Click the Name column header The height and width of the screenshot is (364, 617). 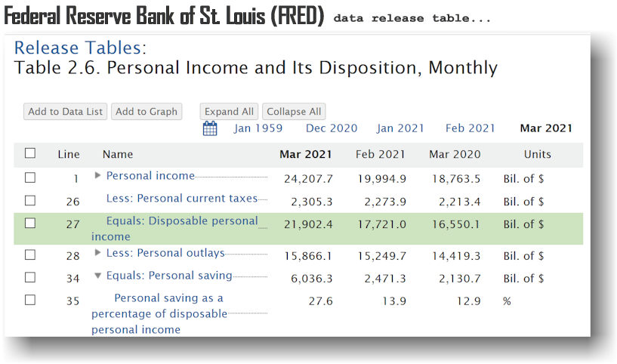pyautogui.click(x=118, y=154)
